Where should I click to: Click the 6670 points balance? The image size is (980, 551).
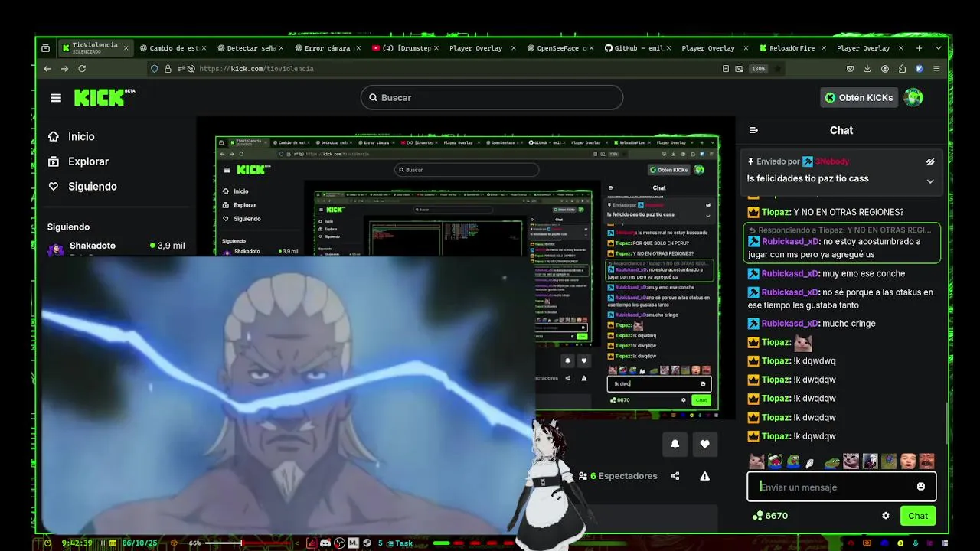point(769,516)
